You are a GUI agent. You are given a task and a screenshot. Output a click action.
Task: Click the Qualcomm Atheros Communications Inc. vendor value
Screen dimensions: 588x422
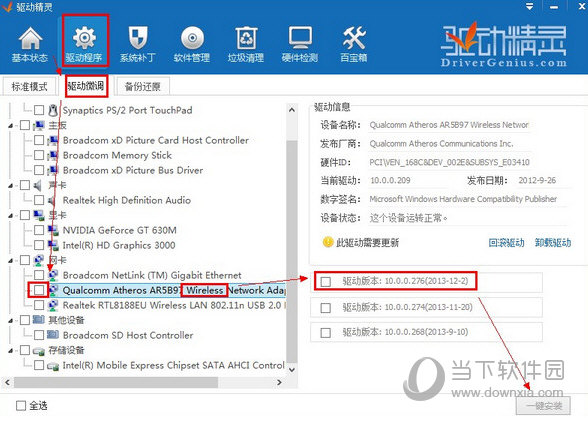441,144
